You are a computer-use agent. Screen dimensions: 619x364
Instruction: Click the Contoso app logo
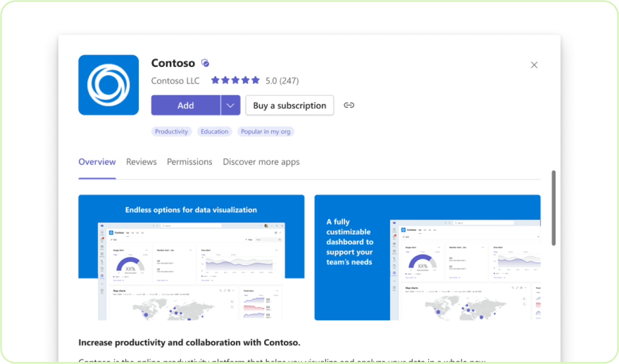(108, 85)
